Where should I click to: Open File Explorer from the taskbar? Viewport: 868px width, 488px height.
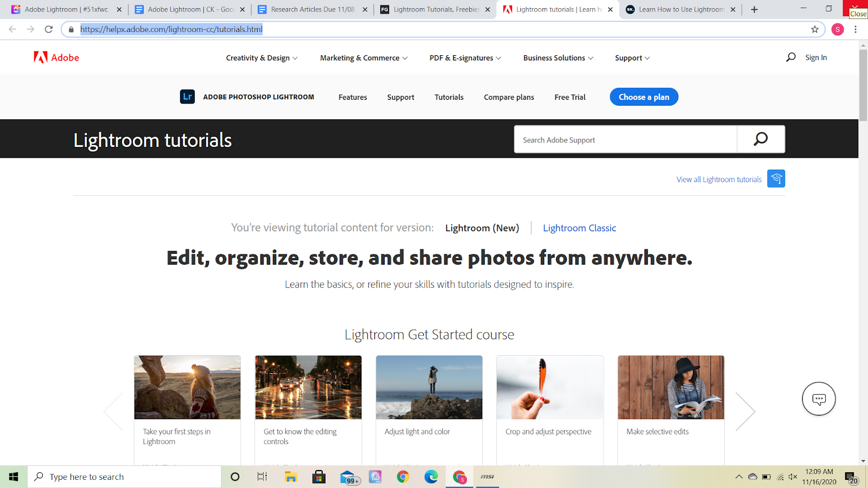tap(291, 477)
